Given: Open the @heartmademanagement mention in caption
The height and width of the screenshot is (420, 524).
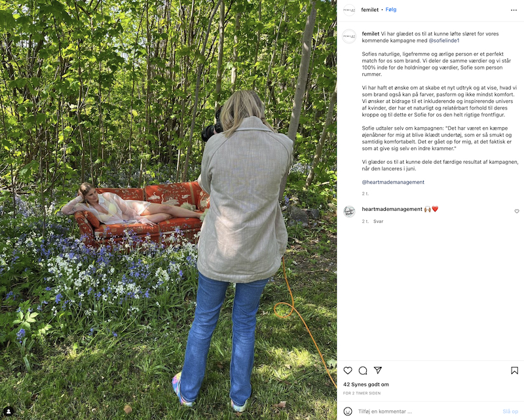Looking at the screenshot, I should click(393, 182).
